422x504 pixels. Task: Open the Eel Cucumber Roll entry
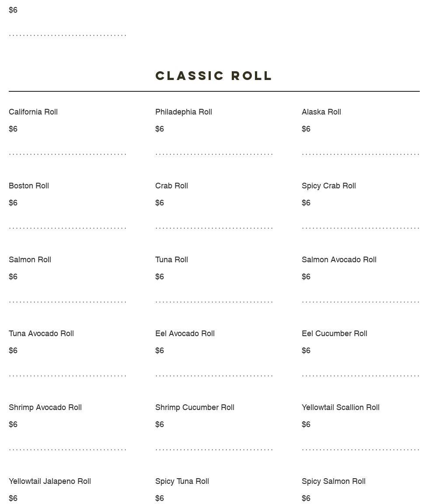coord(335,334)
